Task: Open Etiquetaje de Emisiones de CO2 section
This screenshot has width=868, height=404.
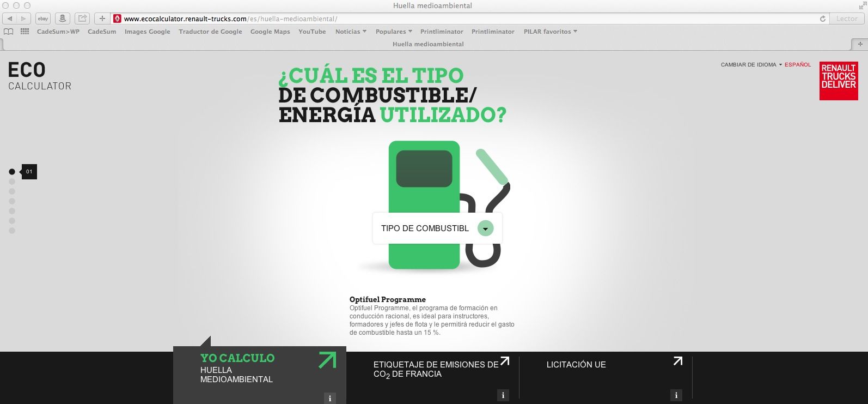Action: (x=436, y=369)
